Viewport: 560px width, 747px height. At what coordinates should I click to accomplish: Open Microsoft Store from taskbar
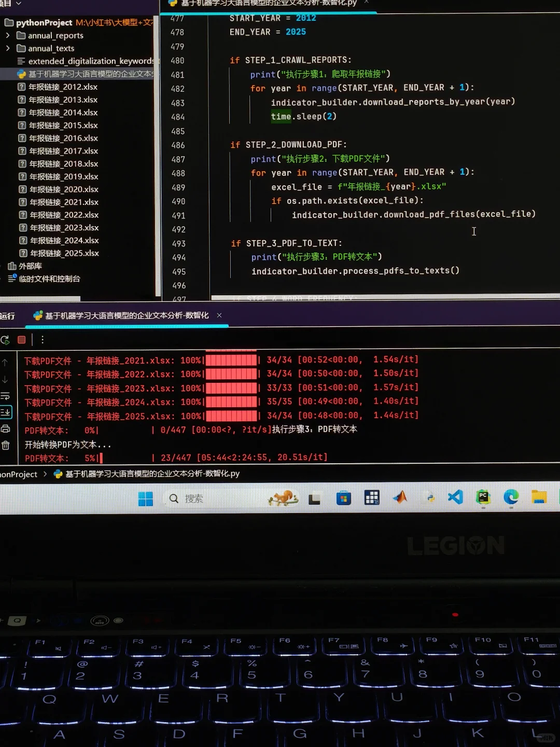click(x=343, y=499)
